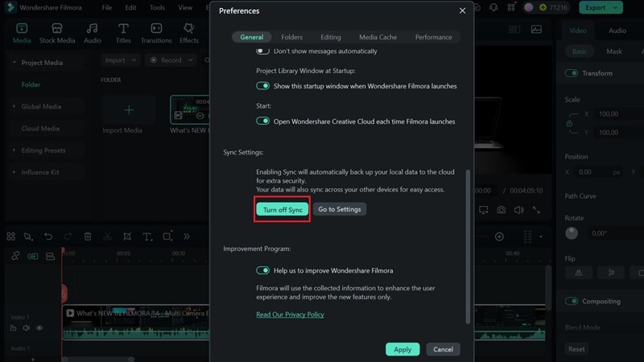
Task: Select the text tool in timeline toolbar
Action: pos(147,237)
